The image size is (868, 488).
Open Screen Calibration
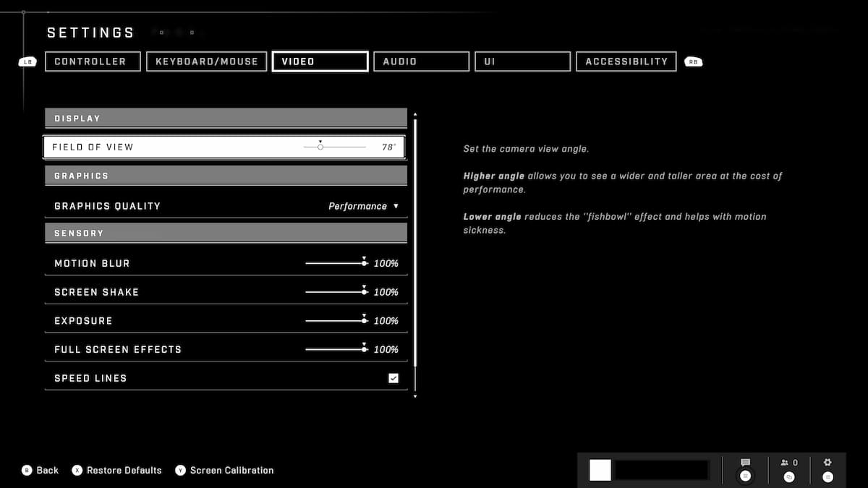[x=231, y=470]
